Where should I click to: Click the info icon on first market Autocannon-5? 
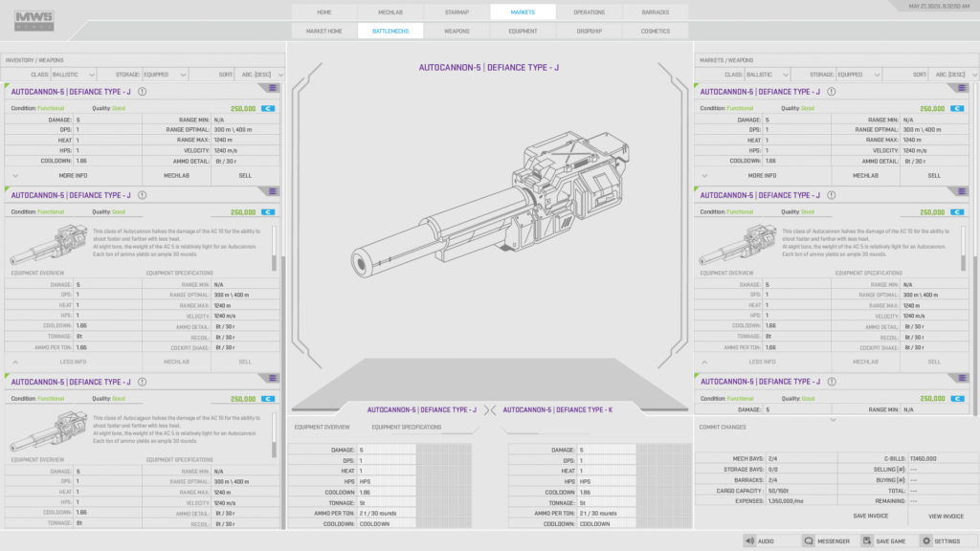[830, 92]
